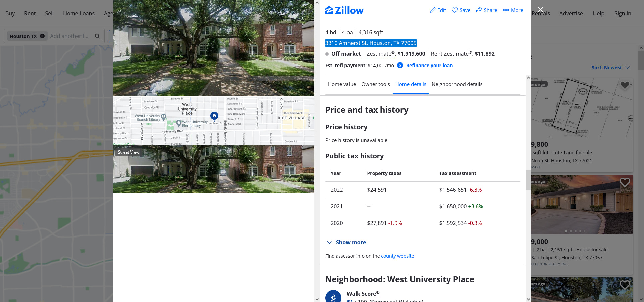644x302 pixels.
Task: Click the Rent Zestimate label link
Action: point(451,54)
